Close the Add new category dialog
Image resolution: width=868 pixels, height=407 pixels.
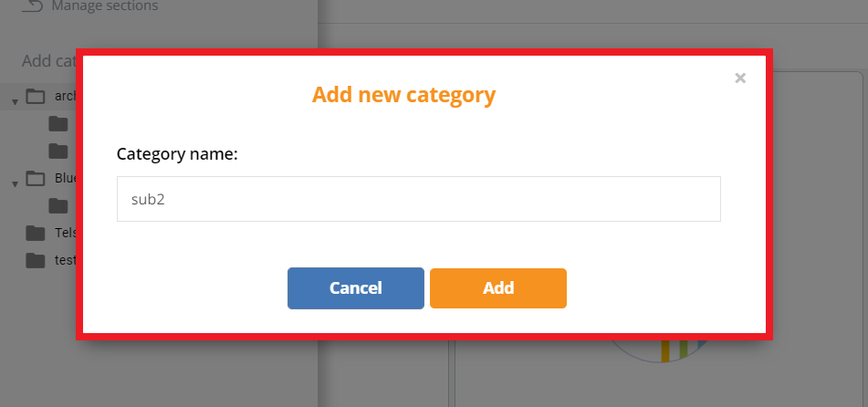[740, 78]
